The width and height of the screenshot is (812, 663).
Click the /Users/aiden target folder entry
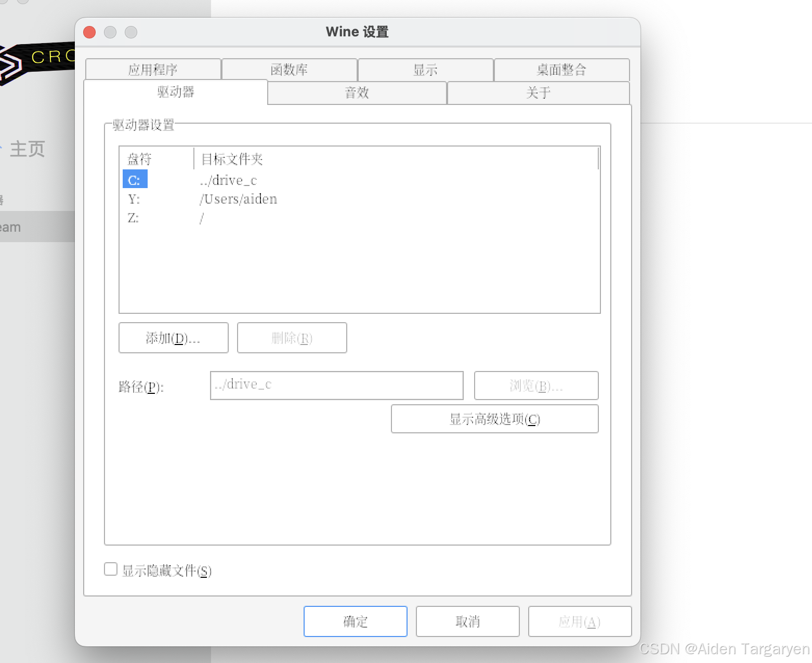click(239, 200)
